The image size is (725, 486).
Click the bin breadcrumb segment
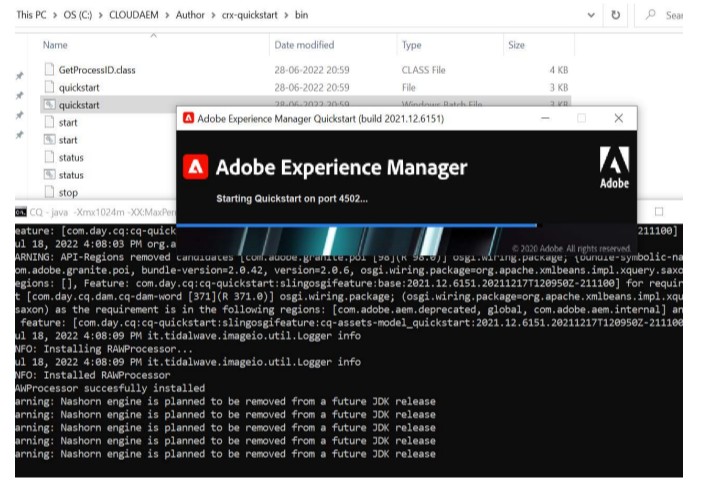[301, 15]
